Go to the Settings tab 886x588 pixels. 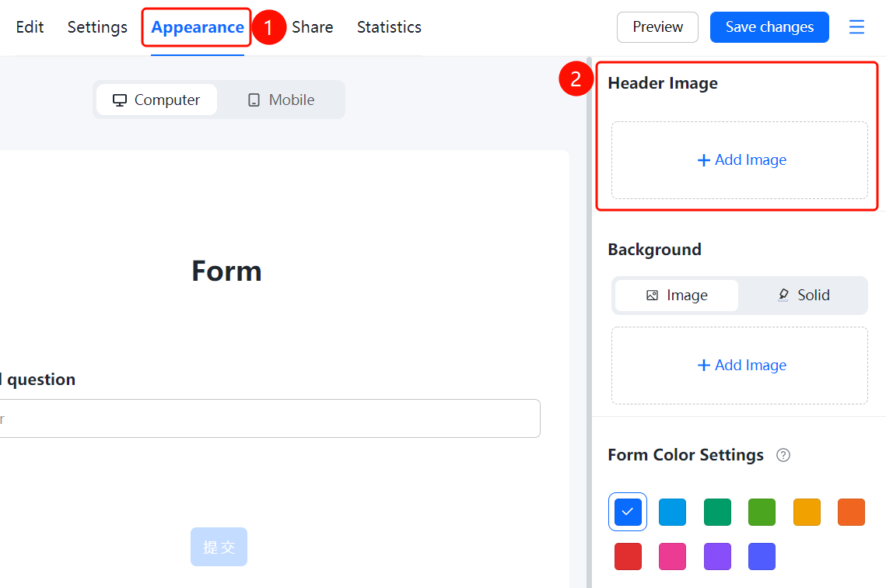(97, 27)
